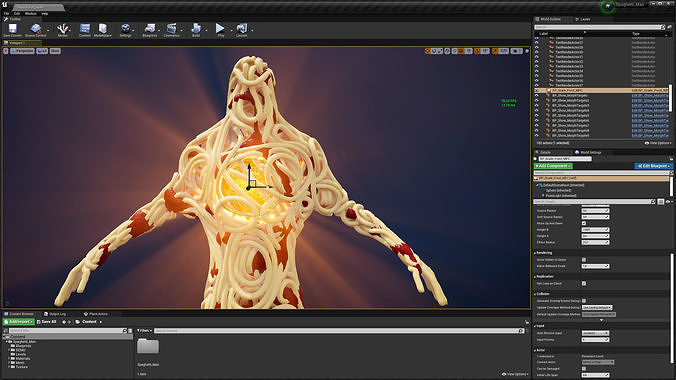Open the Window menu
676x380 pixels.
(31, 13)
